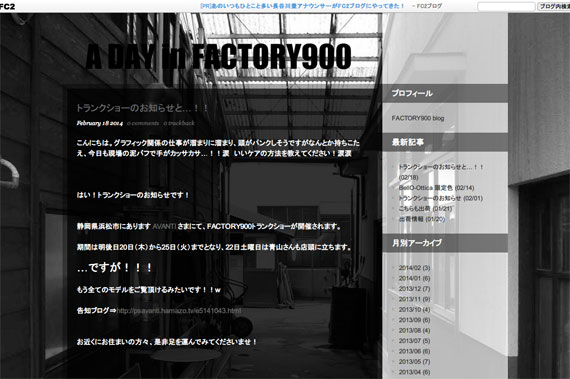Open recent article こちらも出荷 (01/21)

tap(425, 209)
